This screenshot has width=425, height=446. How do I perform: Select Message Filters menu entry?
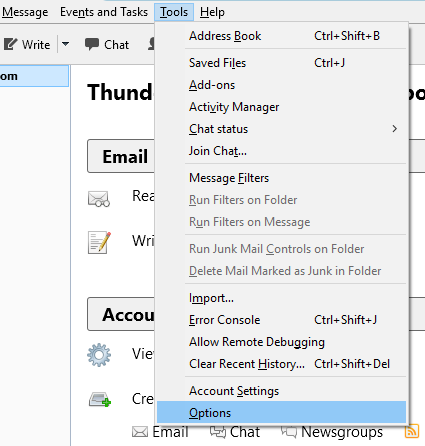(281, 178)
